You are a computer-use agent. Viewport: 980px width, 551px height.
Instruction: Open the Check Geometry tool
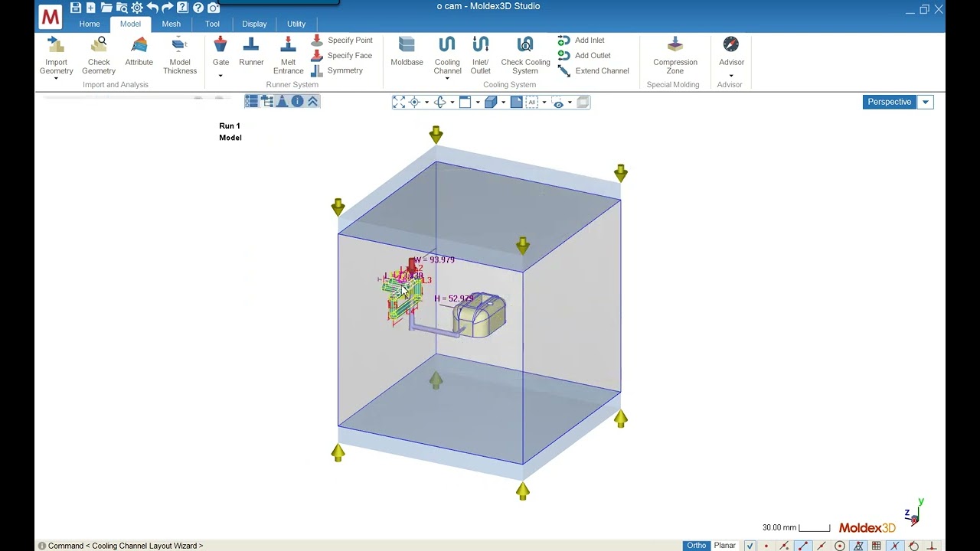click(99, 55)
